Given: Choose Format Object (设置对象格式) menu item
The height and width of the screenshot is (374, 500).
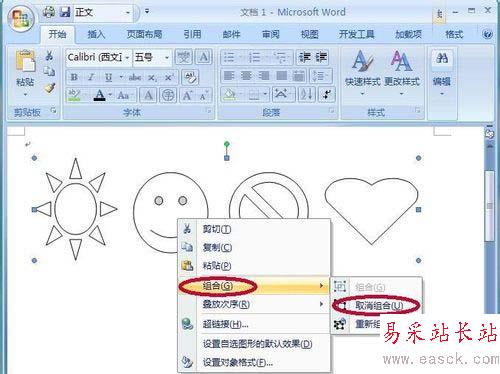Looking at the screenshot, I should tap(254, 362).
